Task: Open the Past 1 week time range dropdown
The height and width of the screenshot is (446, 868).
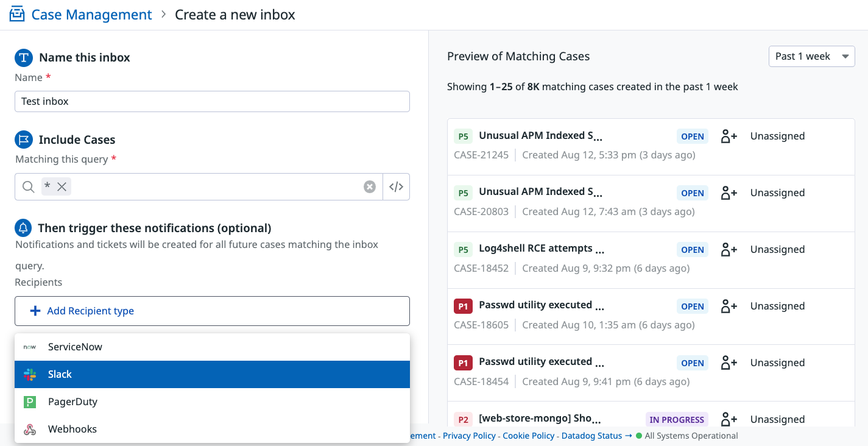Action: coord(811,56)
